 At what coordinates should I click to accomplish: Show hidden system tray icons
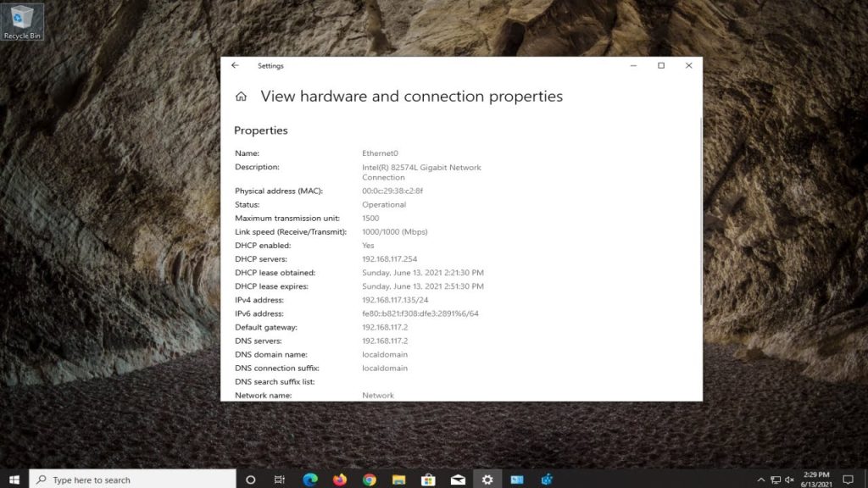pyautogui.click(x=760, y=480)
